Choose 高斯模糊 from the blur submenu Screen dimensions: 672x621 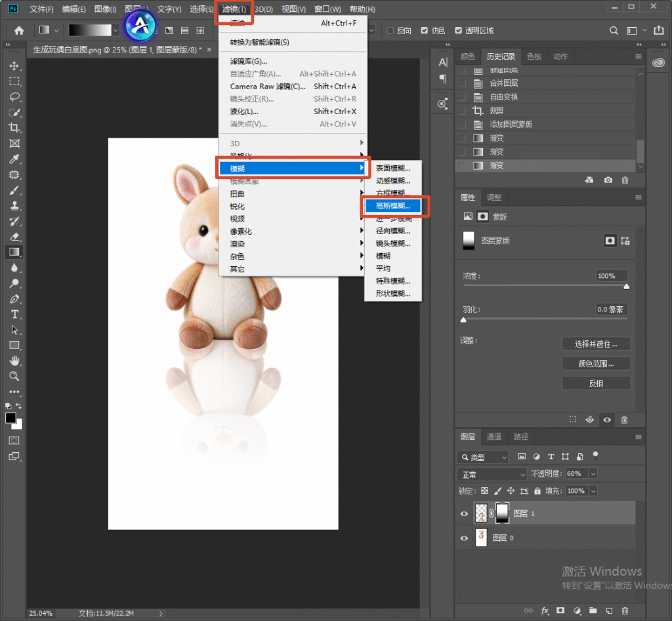(393, 206)
